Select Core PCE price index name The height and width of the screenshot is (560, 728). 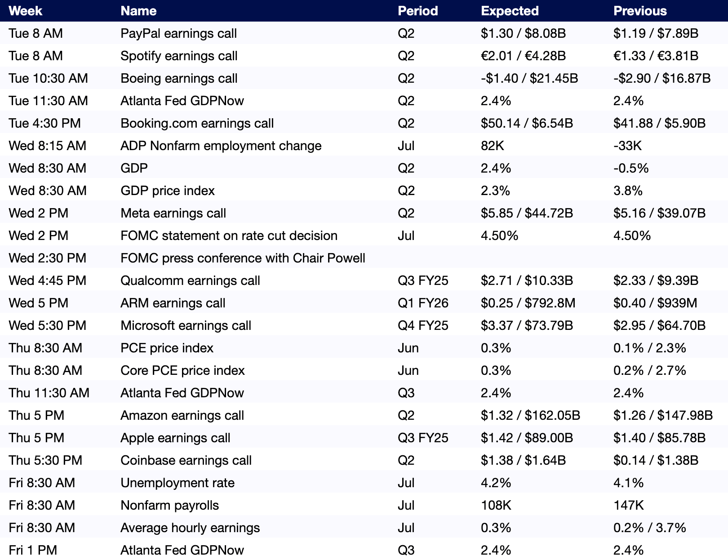click(x=182, y=370)
